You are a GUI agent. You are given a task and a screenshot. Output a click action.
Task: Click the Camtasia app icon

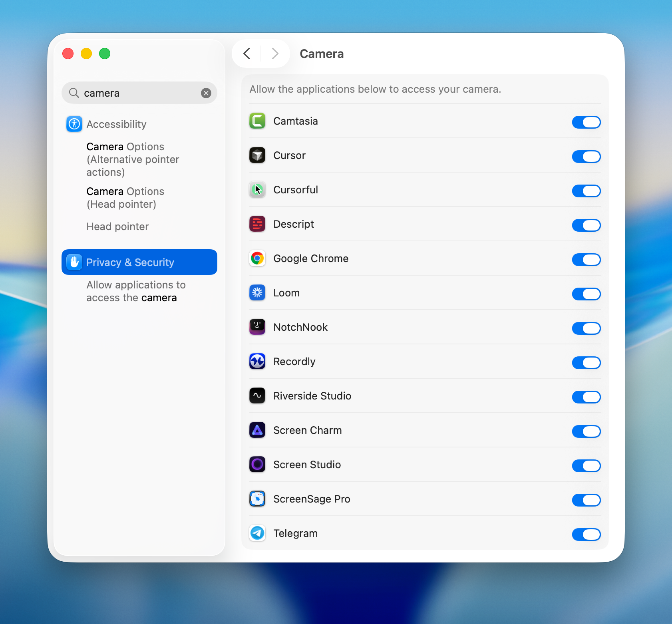[257, 121]
